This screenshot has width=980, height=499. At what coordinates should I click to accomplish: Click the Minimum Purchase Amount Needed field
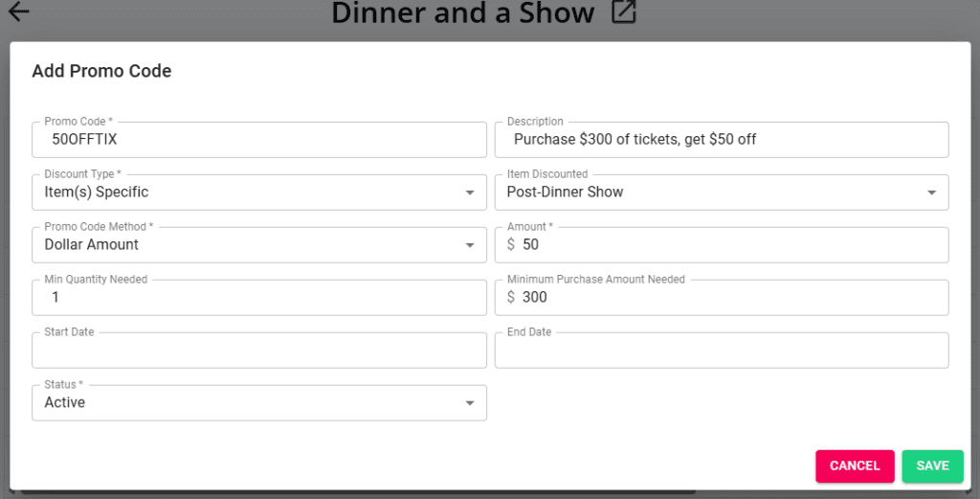[x=722, y=297]
